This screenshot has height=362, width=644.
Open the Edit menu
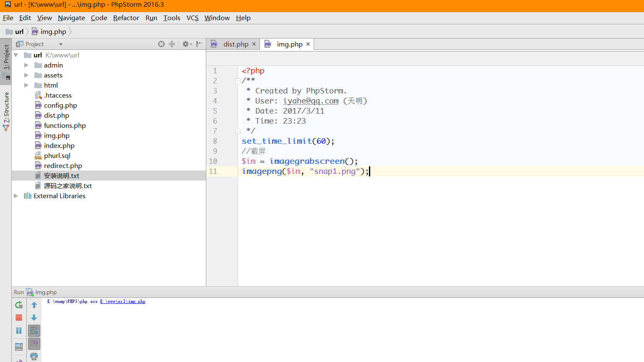25,18
